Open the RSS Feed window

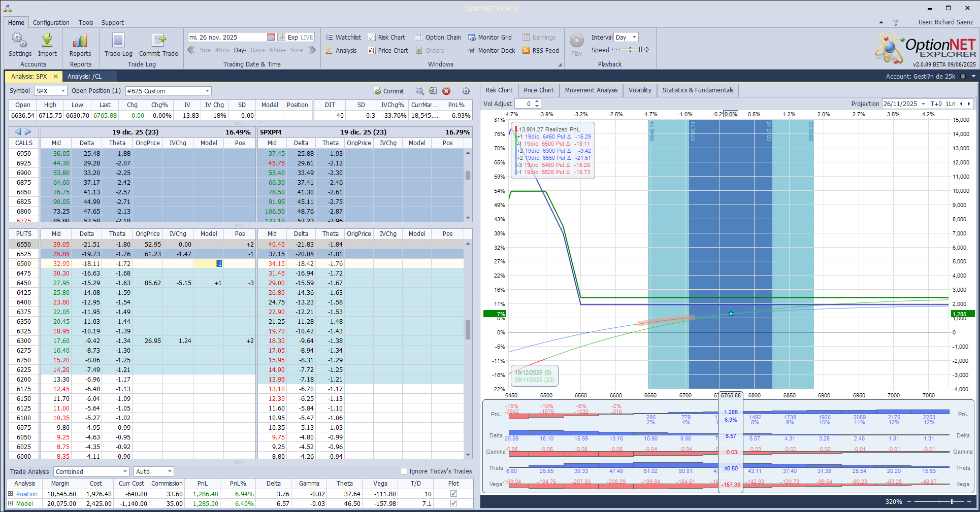[x=541, y=50]
